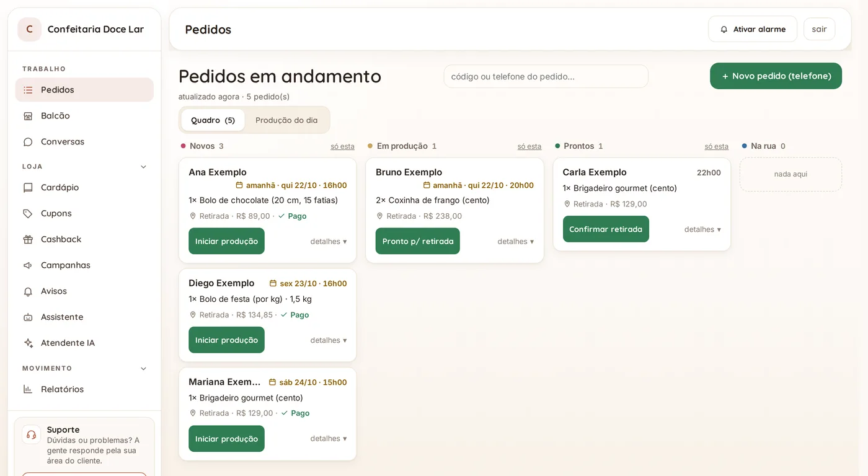Click location pin on Carla Exemplo card

point(567,204)
